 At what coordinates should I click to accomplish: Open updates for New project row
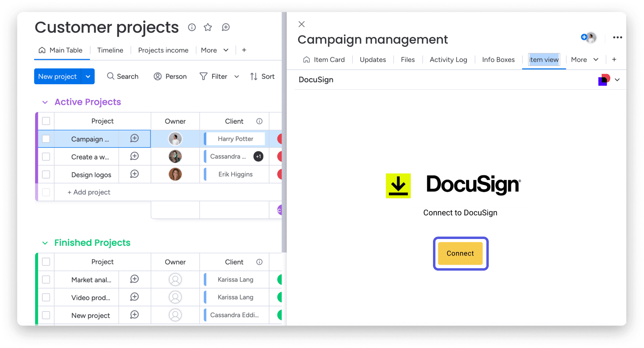pyautogui.click(x=135, y=315)
